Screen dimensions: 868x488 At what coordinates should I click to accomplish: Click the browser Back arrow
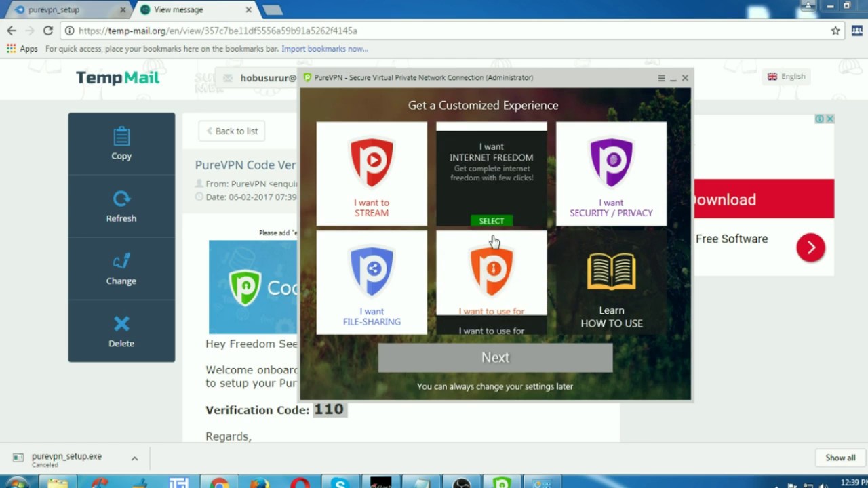coord(12,30)
